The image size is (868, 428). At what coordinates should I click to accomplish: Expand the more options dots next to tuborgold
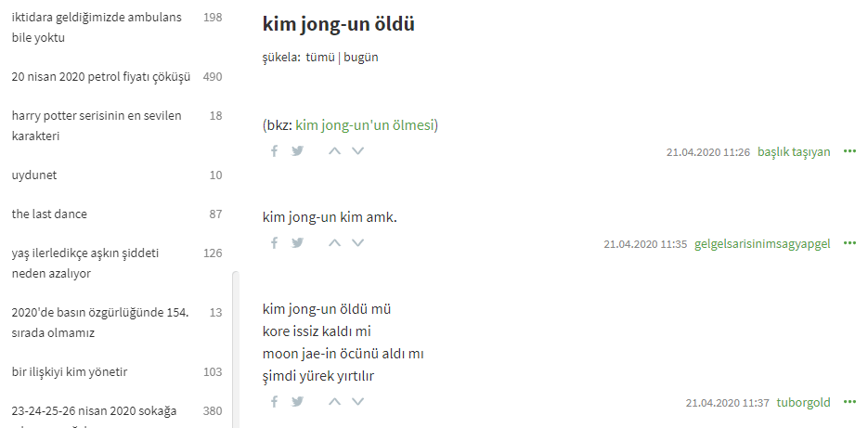849,402
